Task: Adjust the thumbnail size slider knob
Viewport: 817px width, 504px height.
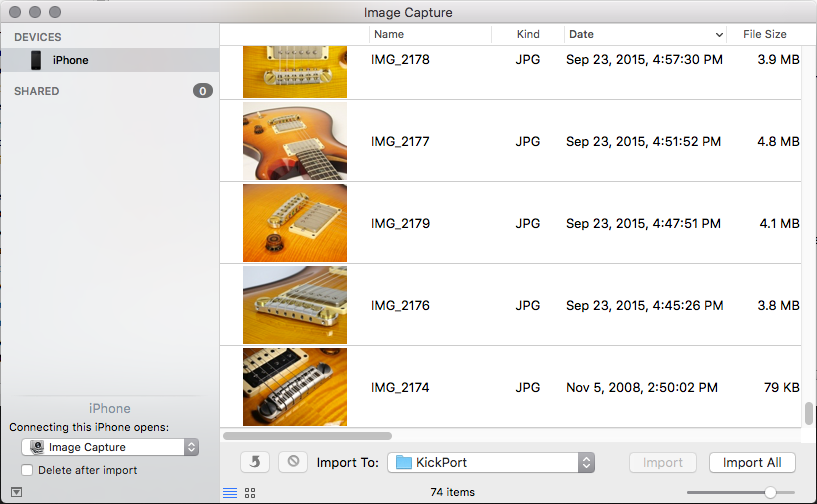Action: click(x=770, y=492)
